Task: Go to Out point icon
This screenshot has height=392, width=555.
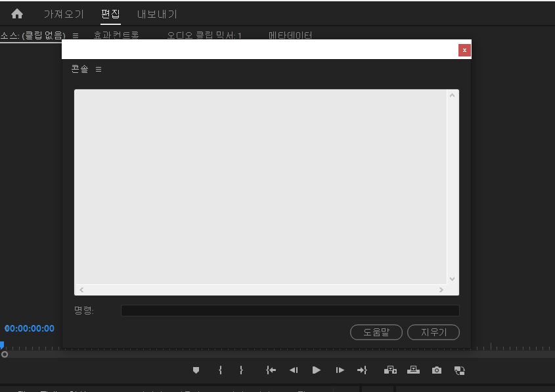Action: pos(362,370)
